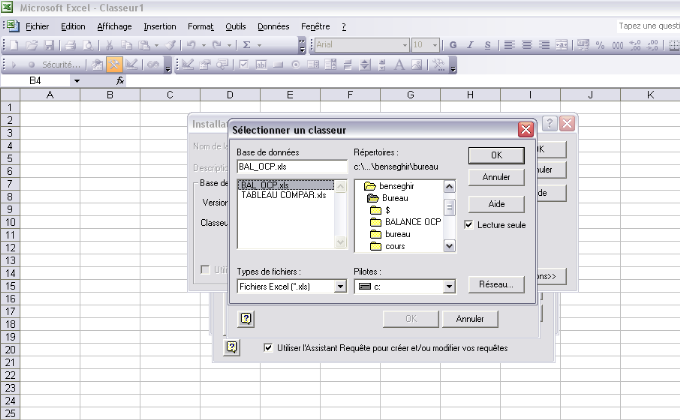Toggle the Lecture seule checkbox
Viewport: 680px width, 420px height.
(470, 225)
